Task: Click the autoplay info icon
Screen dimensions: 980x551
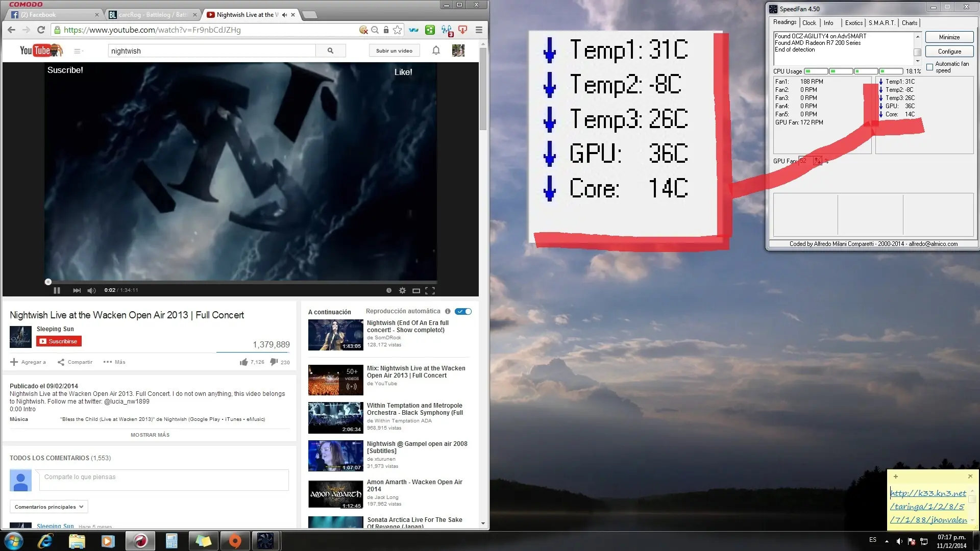Action: 448,311
